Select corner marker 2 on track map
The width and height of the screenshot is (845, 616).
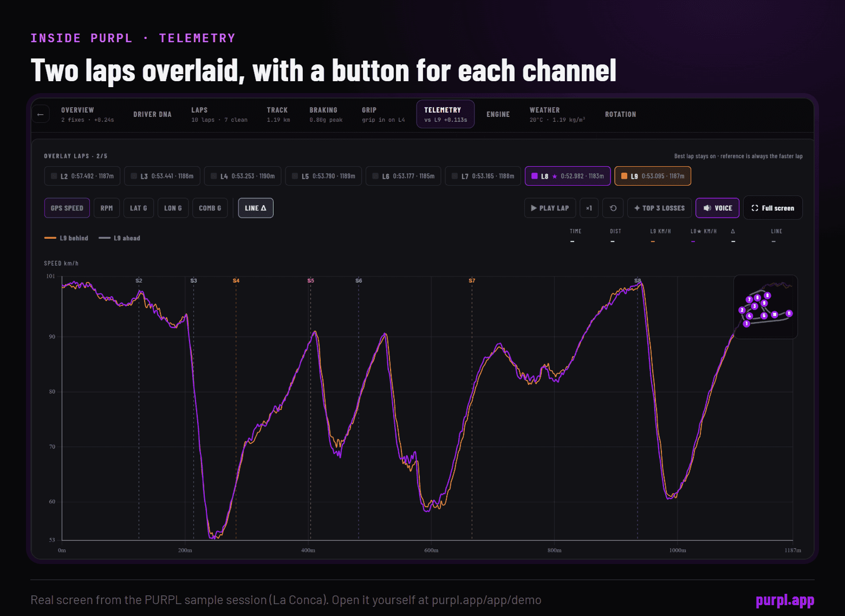click(742, 310)
